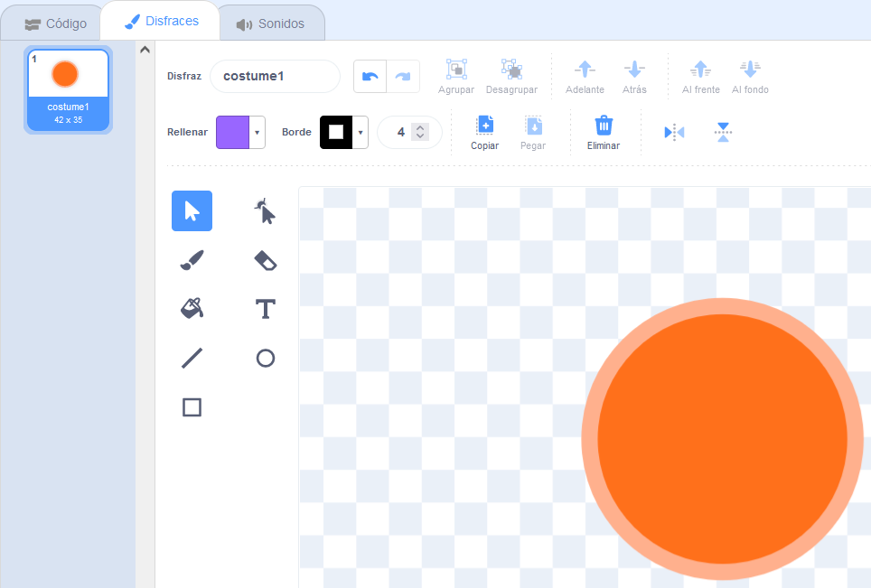Click the Copiar button

(484, 132)
